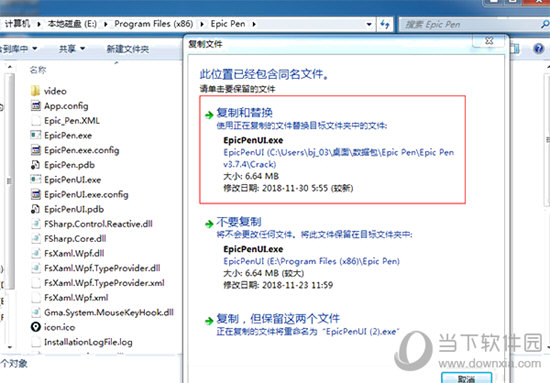Image resolution: width=550 pixels, height=383 pixels.
Task: Select the Gma.System.MouseKeyHook.dll file icon
Action: click(35, 312)
